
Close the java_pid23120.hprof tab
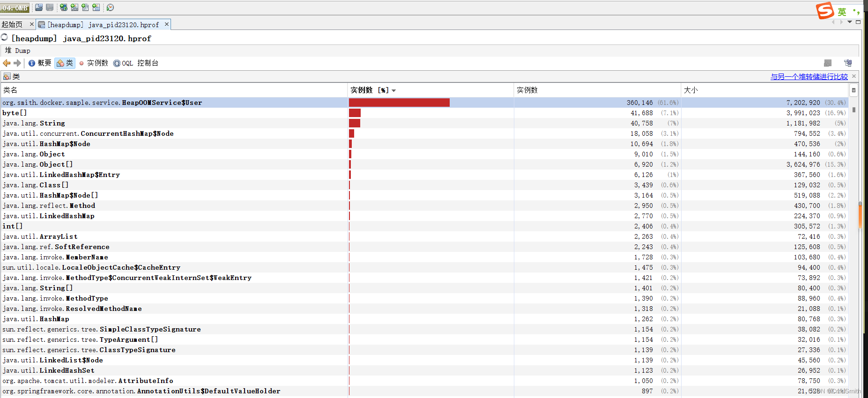(166, 24)
